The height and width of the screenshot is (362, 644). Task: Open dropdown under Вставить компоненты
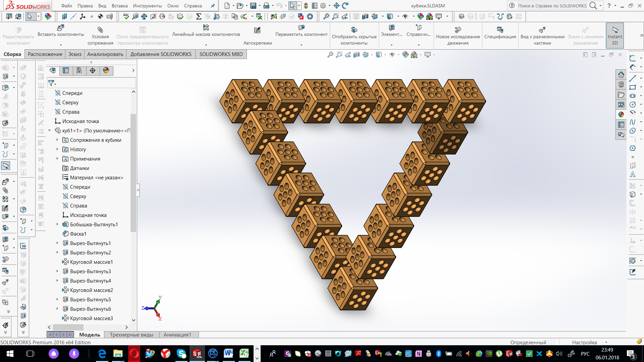tap(61, 45)
